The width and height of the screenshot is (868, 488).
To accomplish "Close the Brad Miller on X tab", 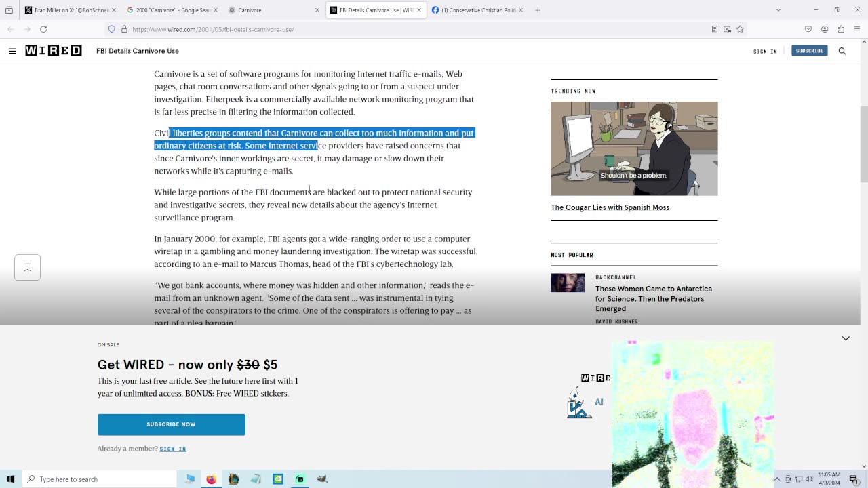I will click(x=113, y=10).
